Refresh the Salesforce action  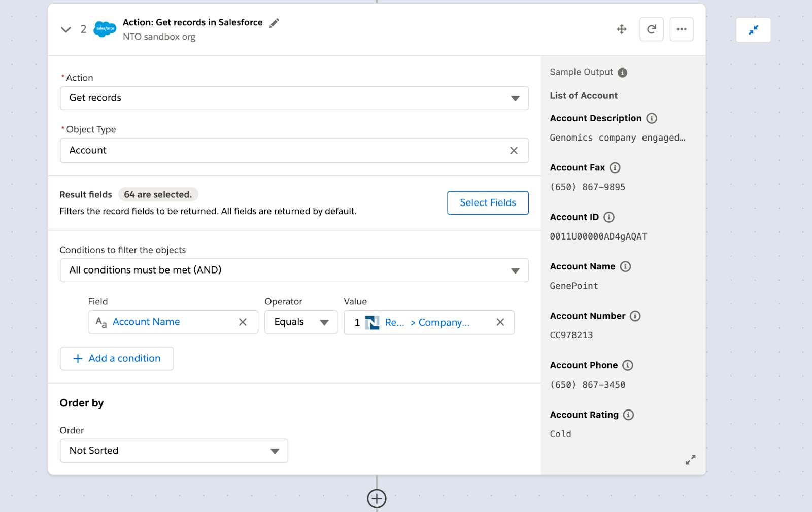click(x=652, y=29)
